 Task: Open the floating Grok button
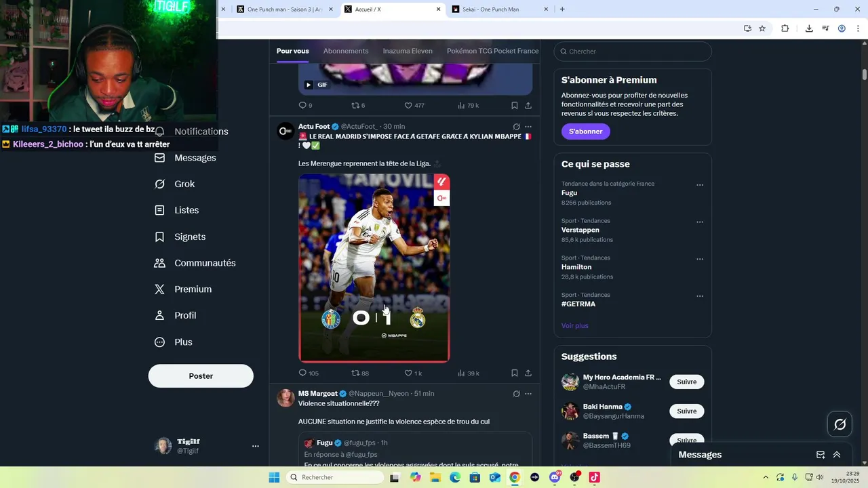840,424
